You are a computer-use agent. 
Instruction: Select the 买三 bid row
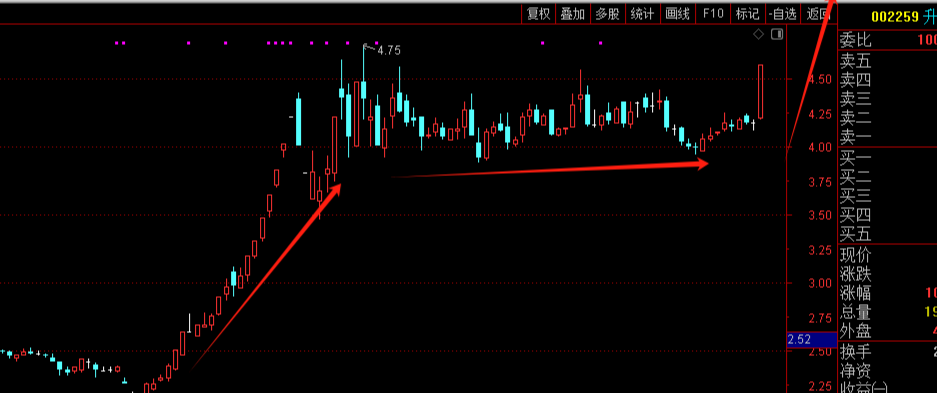click(856, 196)
